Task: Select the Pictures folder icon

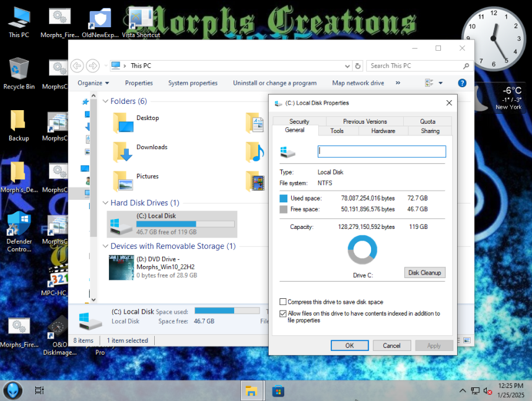Action: (x=123, y=181)
